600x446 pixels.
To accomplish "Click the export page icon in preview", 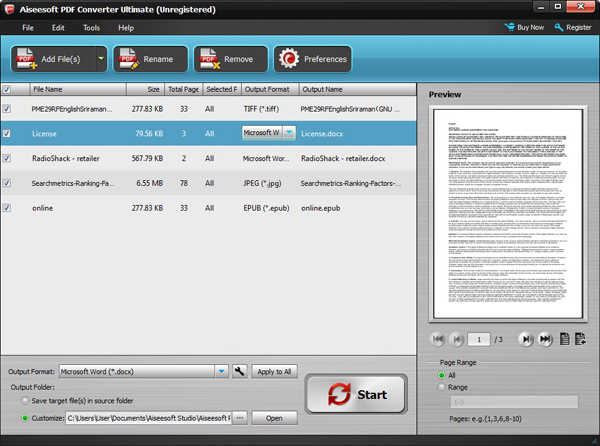I will pos(580,339).
